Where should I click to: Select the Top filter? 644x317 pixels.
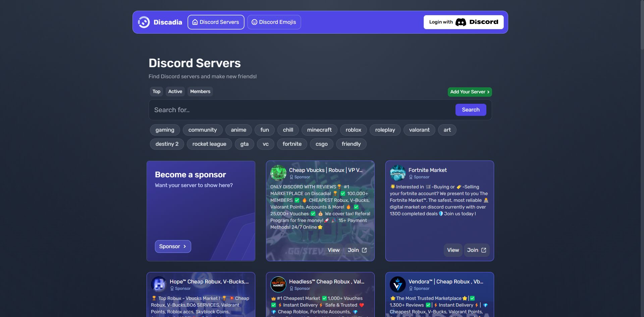(x=156, y=91)
